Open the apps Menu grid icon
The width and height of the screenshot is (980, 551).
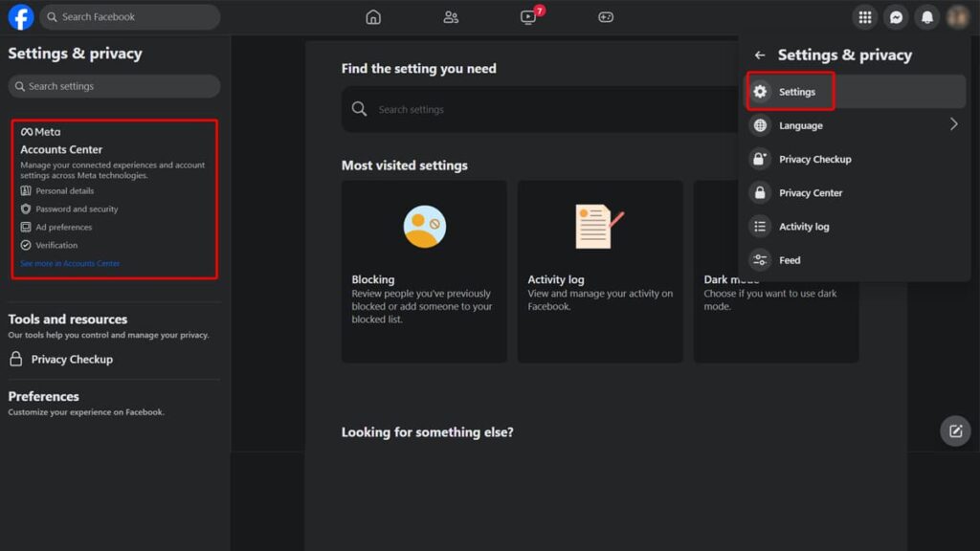tap(864, 16)
